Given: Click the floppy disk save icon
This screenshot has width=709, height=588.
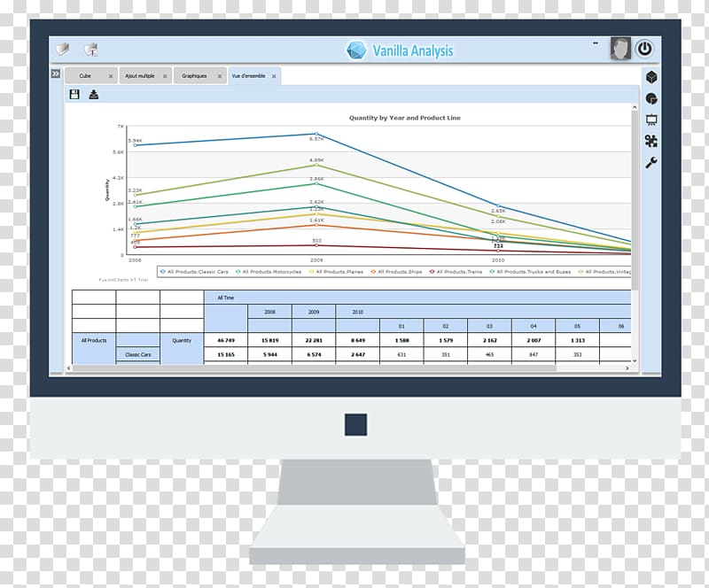Looking at the screenshot, I should pos(74,94).
